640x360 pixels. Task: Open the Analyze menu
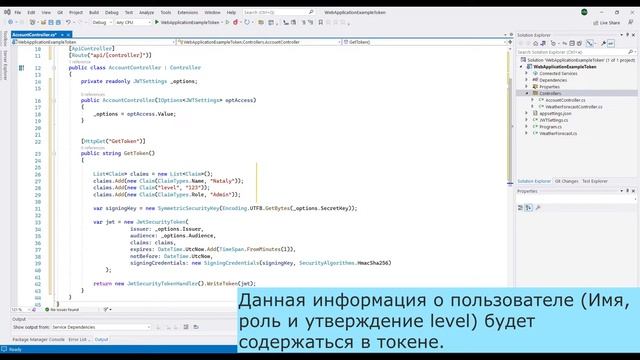point(146,13)
